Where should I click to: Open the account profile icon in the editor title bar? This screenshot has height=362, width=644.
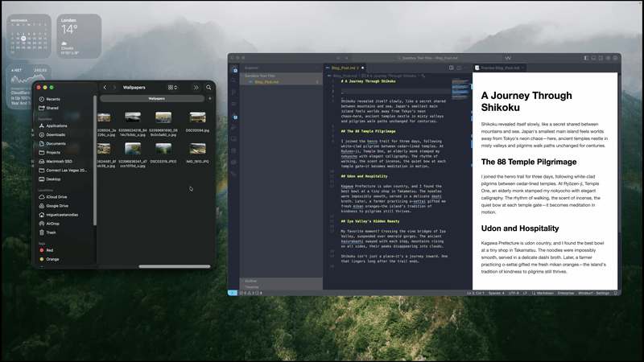(x=615, y=58)
